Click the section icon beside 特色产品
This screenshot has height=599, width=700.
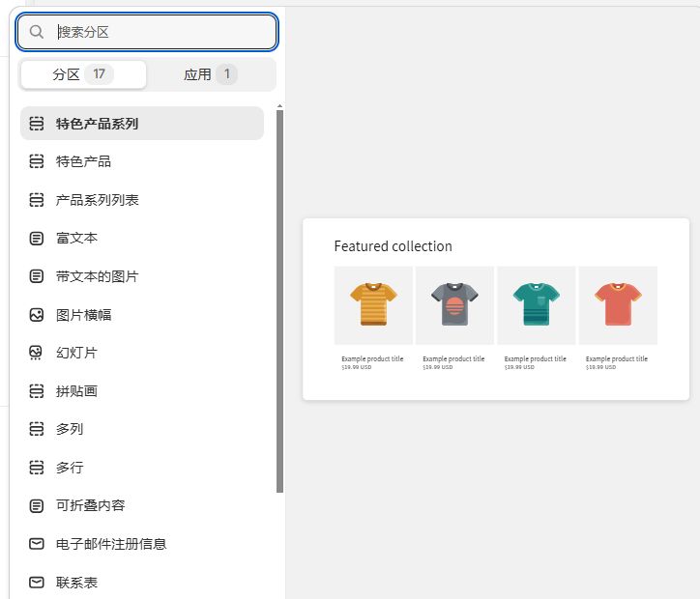tap(37, 161)
